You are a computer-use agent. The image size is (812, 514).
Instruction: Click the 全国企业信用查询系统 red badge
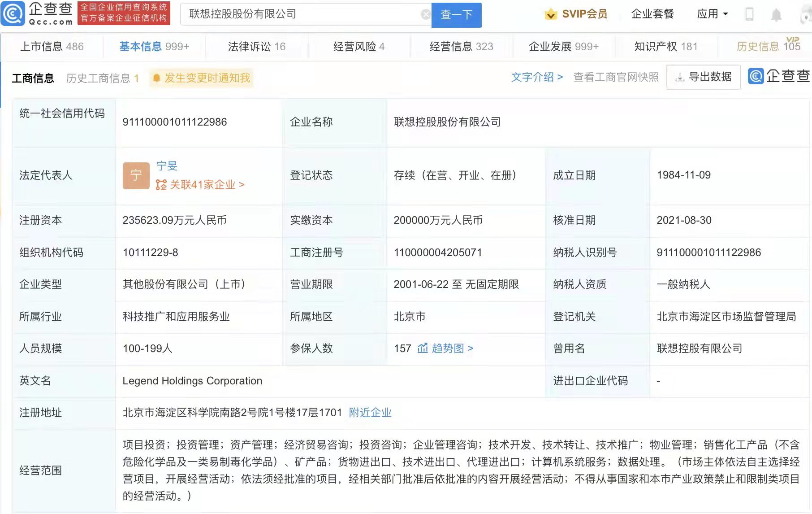click(x=124, y=13)
